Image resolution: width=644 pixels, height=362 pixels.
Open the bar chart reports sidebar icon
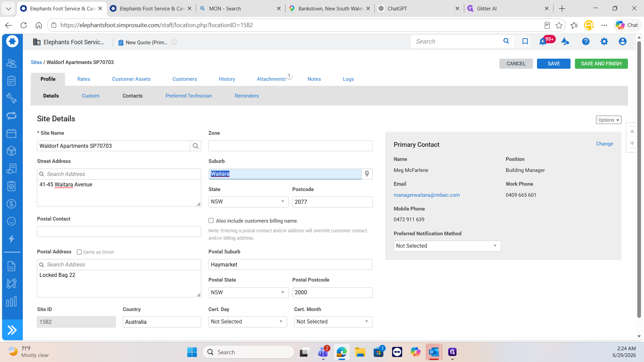point(11,301)
